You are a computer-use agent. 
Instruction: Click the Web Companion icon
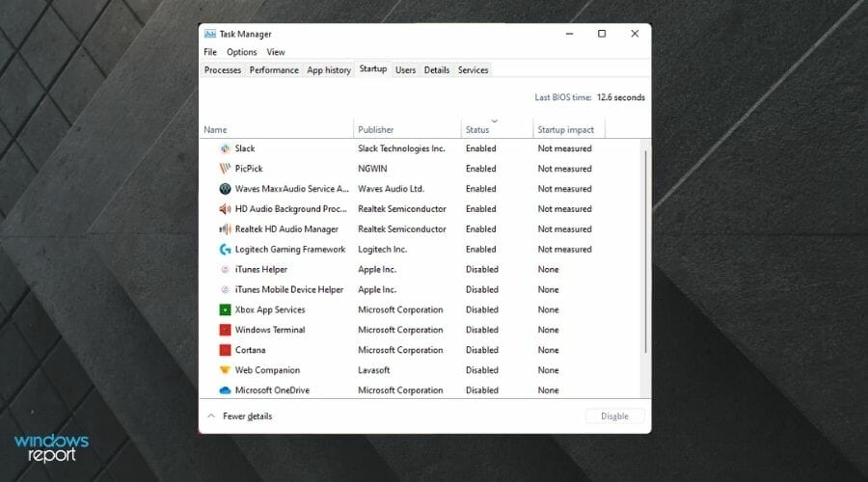click(x=225, y=370)
